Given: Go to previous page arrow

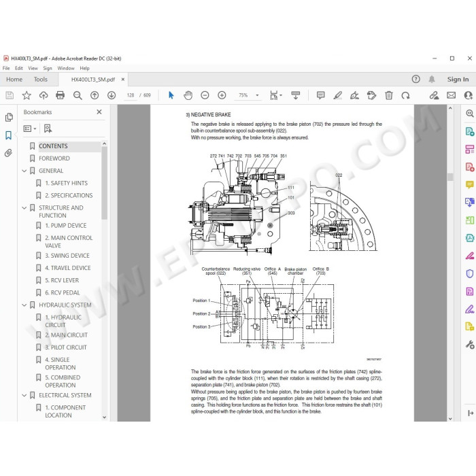Looking at the screenshot, I should coord(95,95).
